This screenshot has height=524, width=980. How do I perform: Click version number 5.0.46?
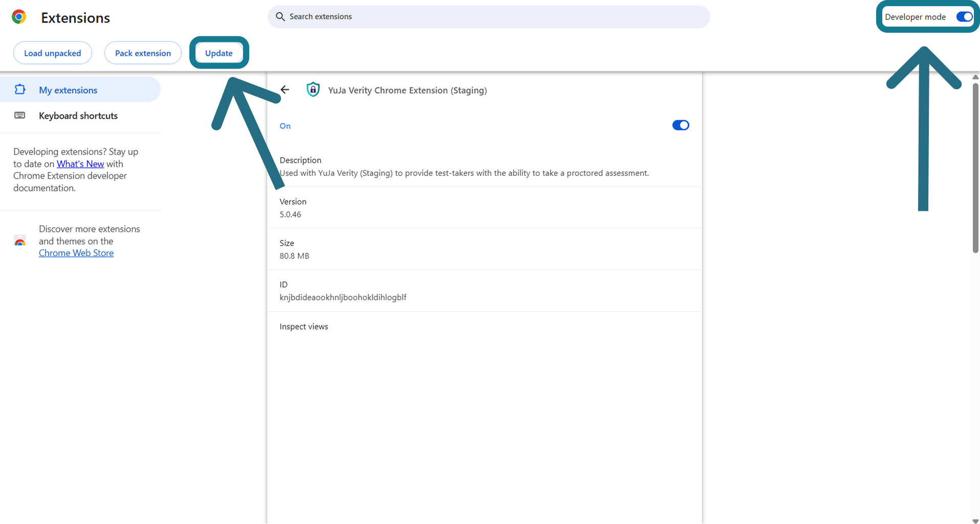pyautogui.click(x=290, y=214)
